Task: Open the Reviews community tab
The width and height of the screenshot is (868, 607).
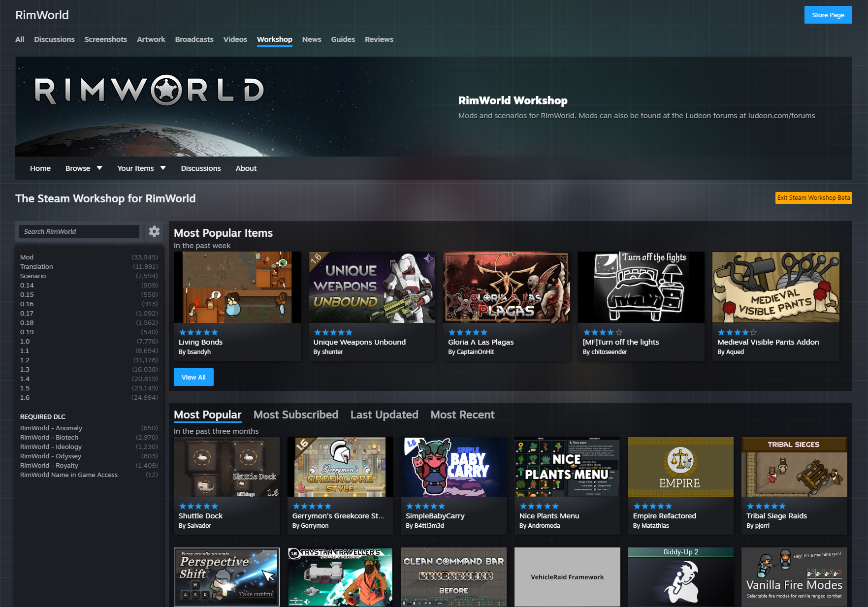Action: (x=379, y=39)
